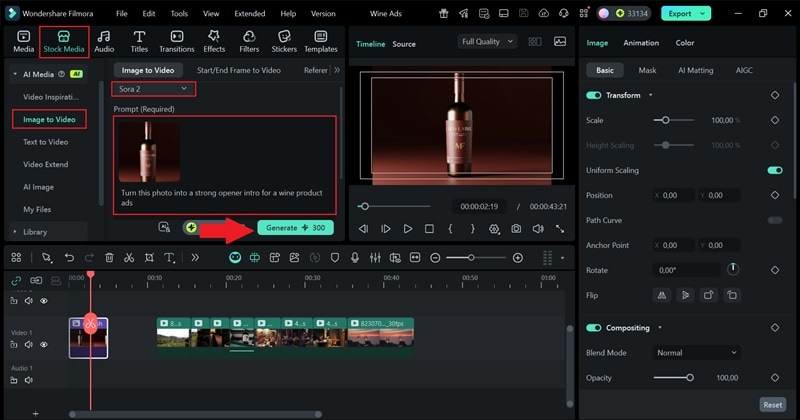Toggle the Path Curve switch
800x420 pixels.
click(774, 220)
